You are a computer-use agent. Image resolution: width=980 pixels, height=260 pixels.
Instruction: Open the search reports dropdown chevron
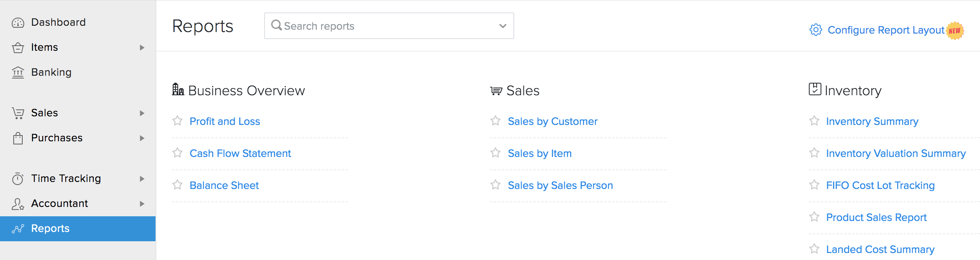(503, 26)
